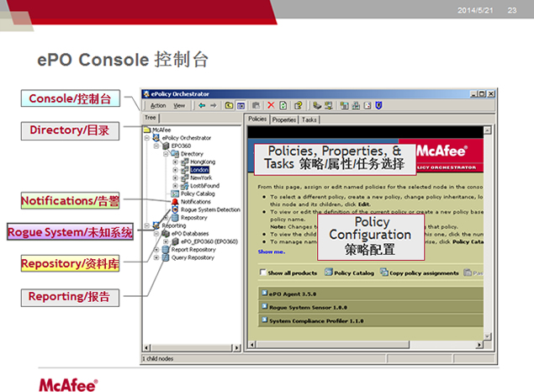The image size is (534, 392).
Task: Collapse the Directory tree node
Action: (x=166, y=154)
